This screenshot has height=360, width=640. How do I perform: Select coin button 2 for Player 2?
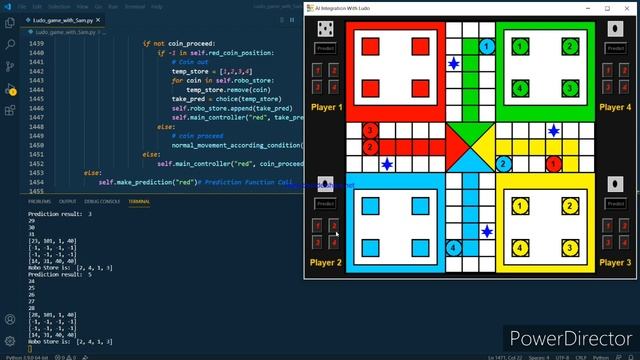click(333, 226)
